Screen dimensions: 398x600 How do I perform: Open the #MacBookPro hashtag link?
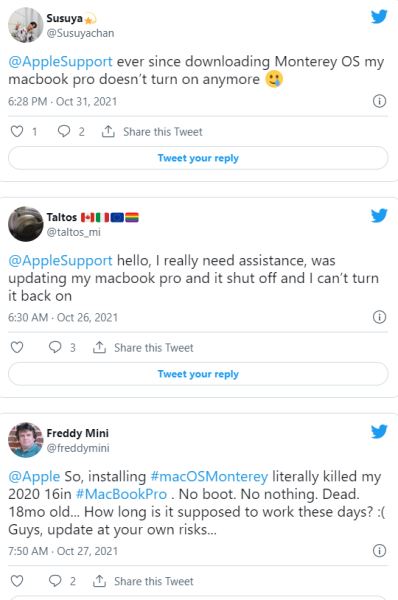121,494
